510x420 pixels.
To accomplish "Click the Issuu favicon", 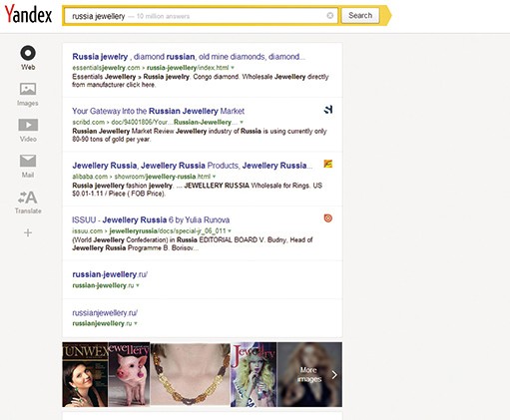I will 328,218.
